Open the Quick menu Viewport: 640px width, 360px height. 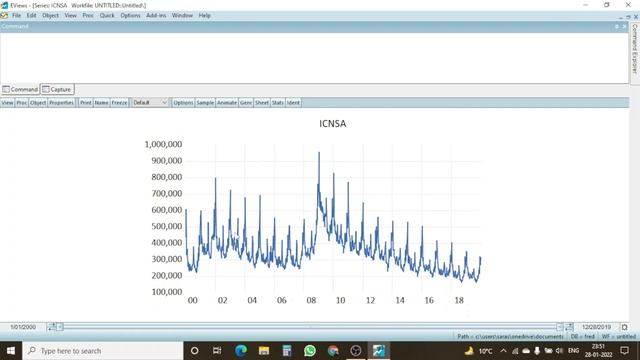(107, 16)
